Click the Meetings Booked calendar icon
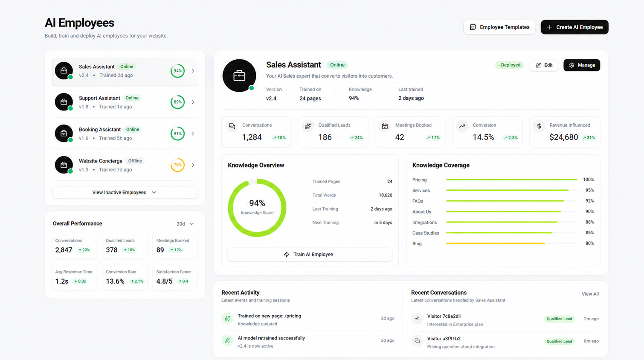The image size is (644, 360). [x=385, y=126]
